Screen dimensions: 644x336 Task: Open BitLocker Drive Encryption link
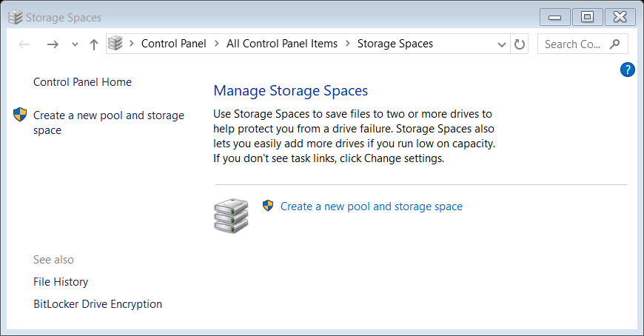click(98, 304)
